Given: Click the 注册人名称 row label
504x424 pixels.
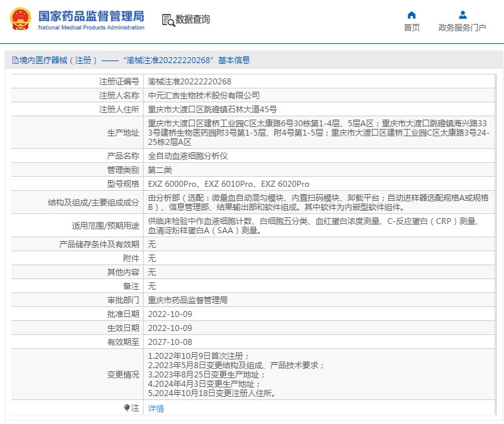Looking at the screenshot, I should (119, 96).
